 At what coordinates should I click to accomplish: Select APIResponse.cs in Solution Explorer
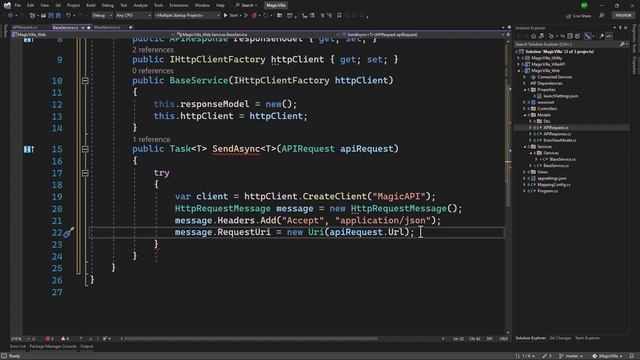pyautogui.click(x=557, y=134)
